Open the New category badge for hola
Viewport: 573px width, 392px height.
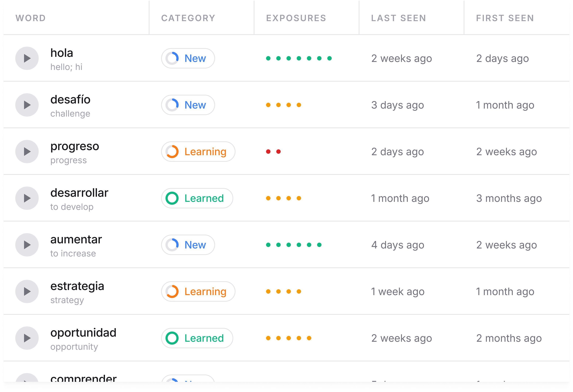(x=188, y=58)
